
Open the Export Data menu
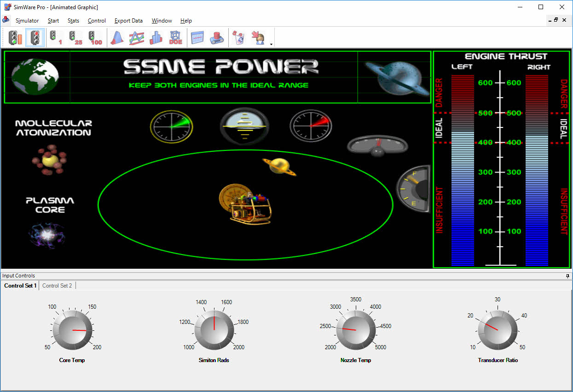[x=128, y=21]
